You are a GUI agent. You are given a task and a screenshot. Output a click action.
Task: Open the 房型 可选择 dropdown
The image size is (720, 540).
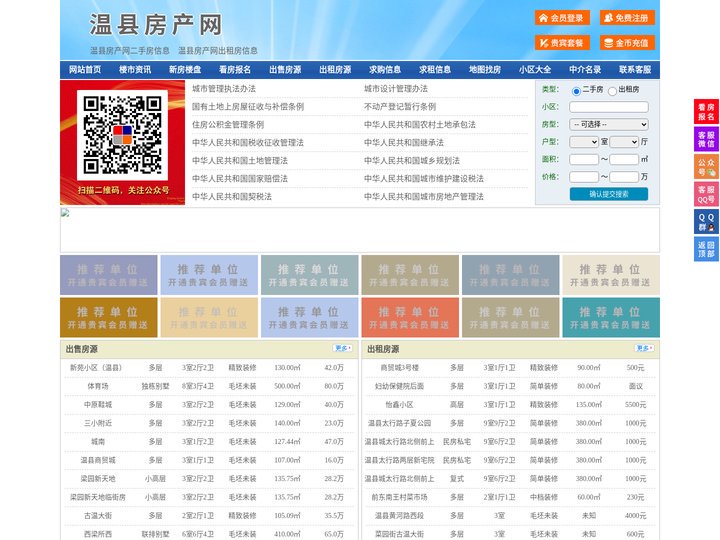609,124
